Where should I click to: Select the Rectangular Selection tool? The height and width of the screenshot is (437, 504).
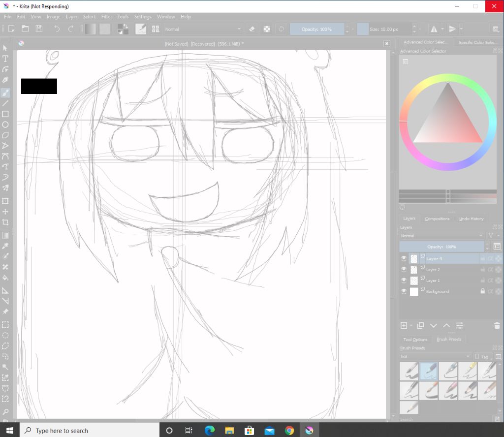click(x=5, y=325)
